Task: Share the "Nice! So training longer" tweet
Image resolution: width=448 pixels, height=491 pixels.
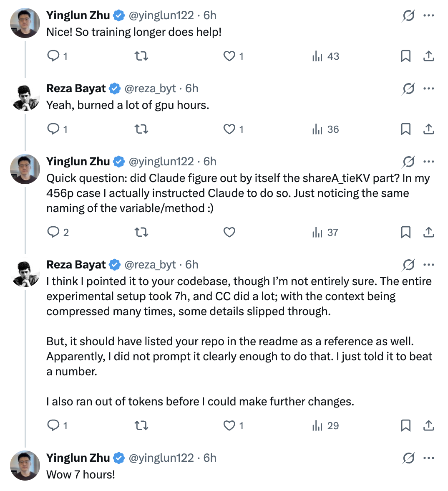Action: 429,56
